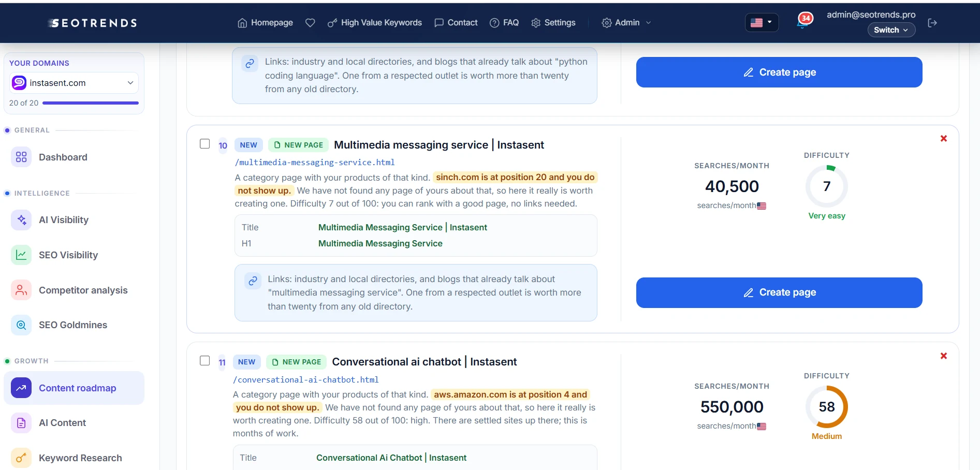The width and height of the screenshot is (980, 470).
Task: Click the 40,500 searches/month value
Action: [732, 186]
